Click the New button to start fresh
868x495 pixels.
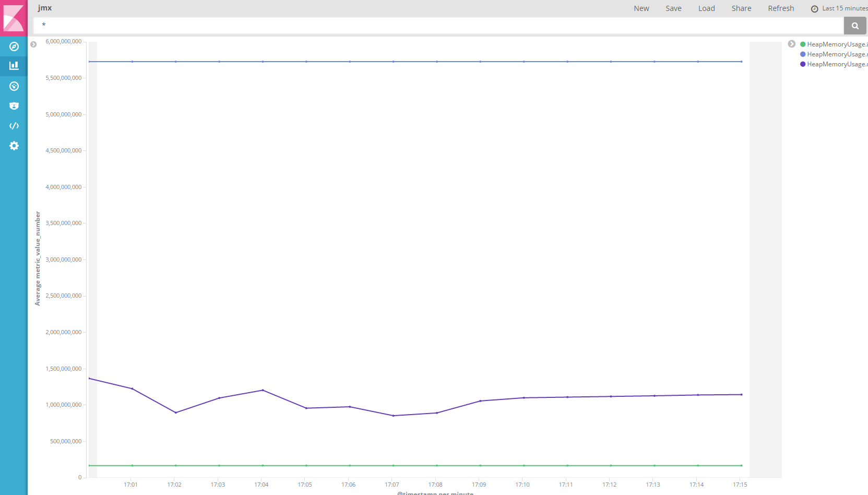[641, 8]
